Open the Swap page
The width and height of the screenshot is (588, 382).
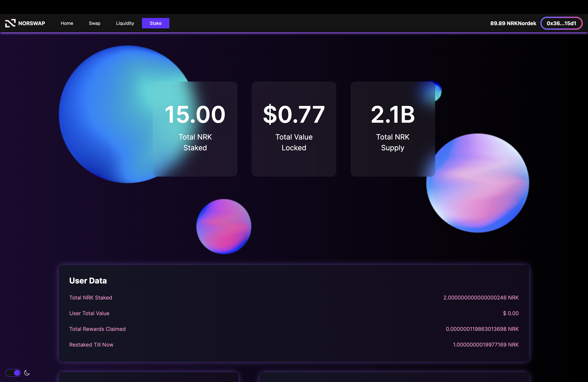coord(95,23)
